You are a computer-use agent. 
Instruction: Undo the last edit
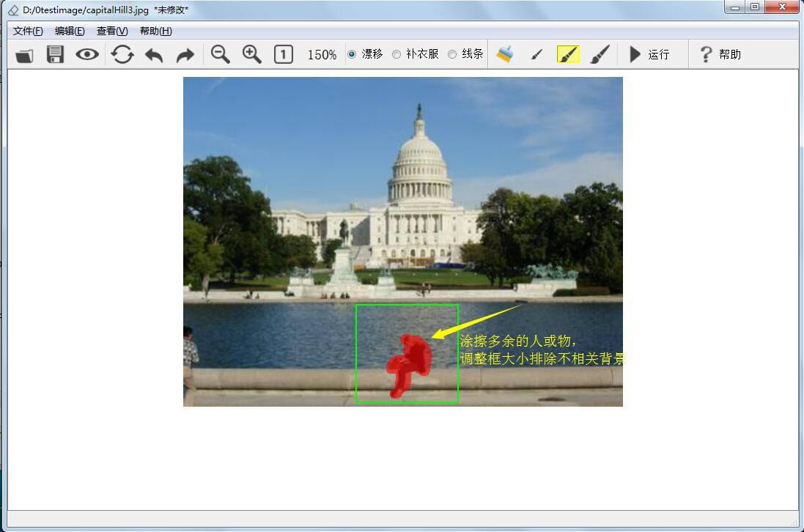154,55
